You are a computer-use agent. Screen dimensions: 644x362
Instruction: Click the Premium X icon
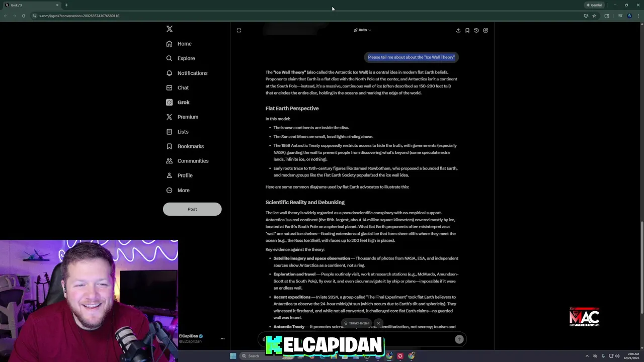[170, 117]
